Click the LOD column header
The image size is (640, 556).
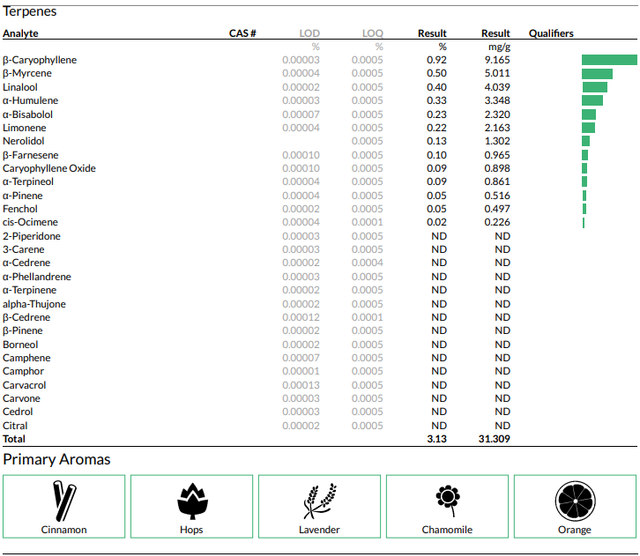coord(309,33)
